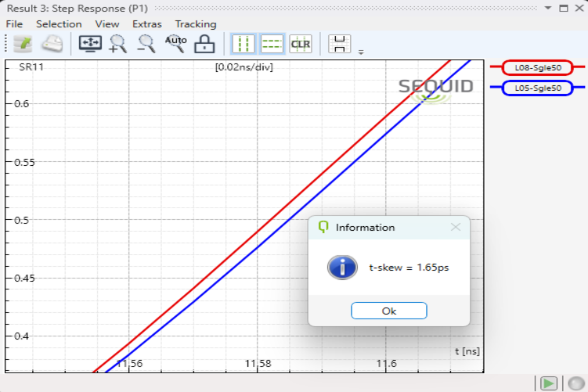
Task: Toggle vertical cursor lines button
Action: pos(243,44)
